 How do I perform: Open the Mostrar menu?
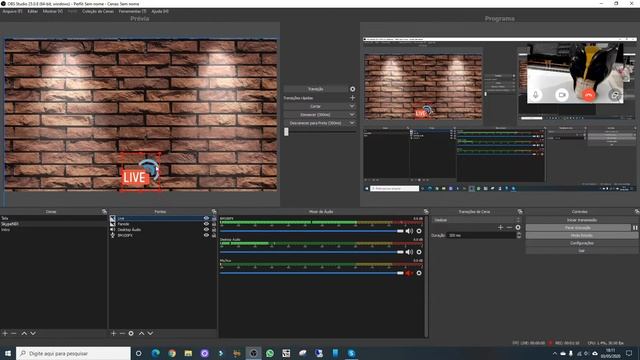click(x=53, y=11)
